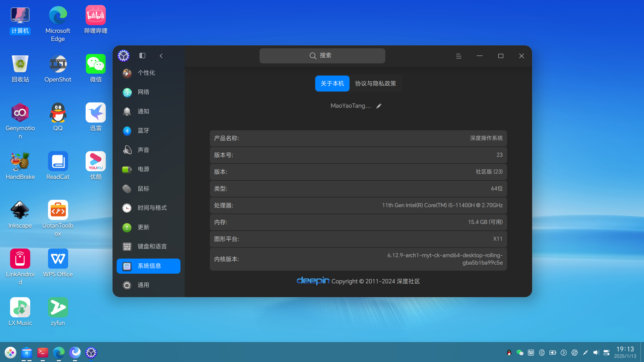This screenshot has width=644, height=362.
Task: Open Notification (通知) settings
Action: 148,111
